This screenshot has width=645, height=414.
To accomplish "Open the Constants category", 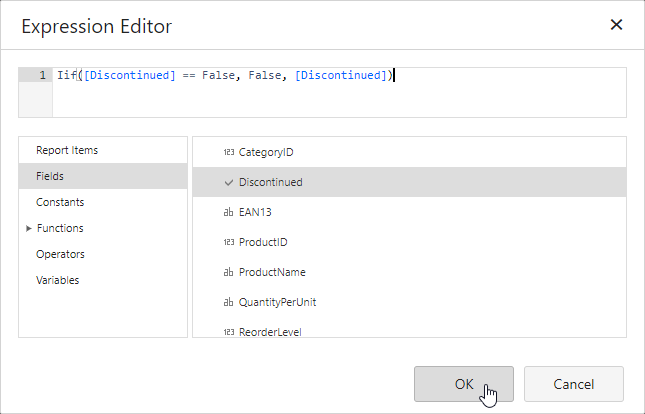I will [60, 202].
